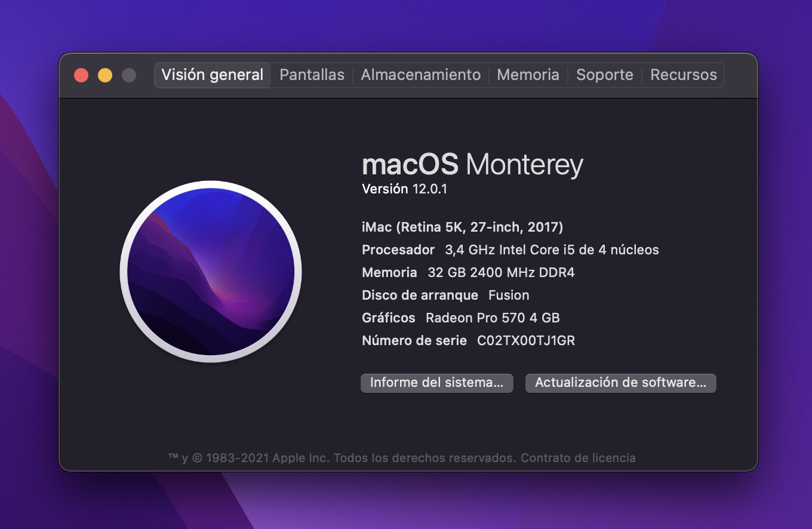
Task: Open the Almacenamiento tab
Action: tap(420, 75)
